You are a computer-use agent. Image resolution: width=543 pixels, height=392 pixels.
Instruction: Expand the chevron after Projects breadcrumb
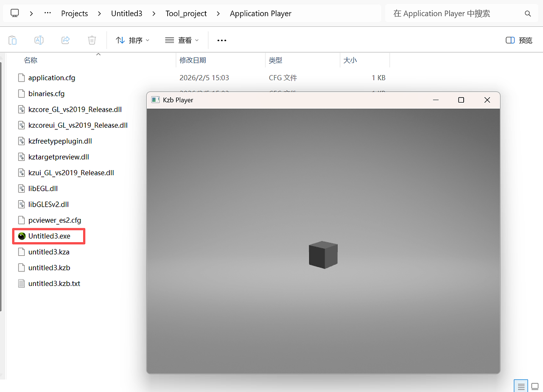pyautogui.click(x=99, y=14)
